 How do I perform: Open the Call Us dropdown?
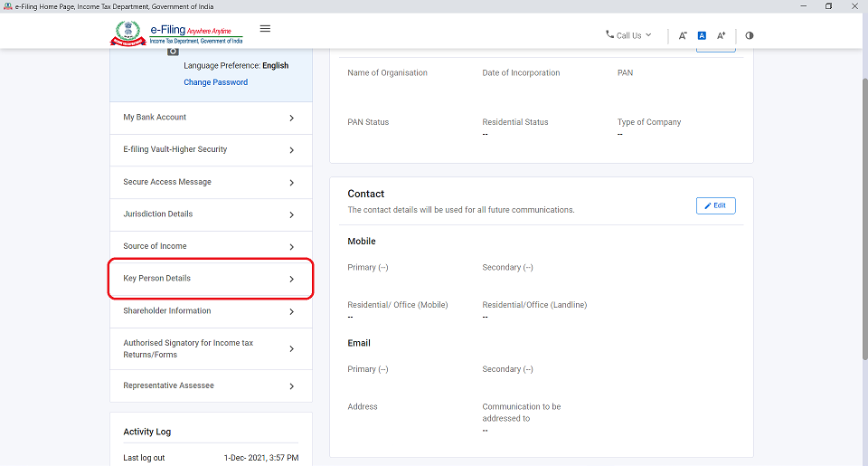[628, 35]
